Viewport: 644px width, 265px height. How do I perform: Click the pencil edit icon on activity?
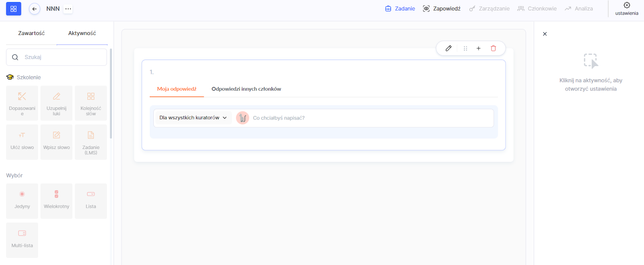[x=448, y=48]
